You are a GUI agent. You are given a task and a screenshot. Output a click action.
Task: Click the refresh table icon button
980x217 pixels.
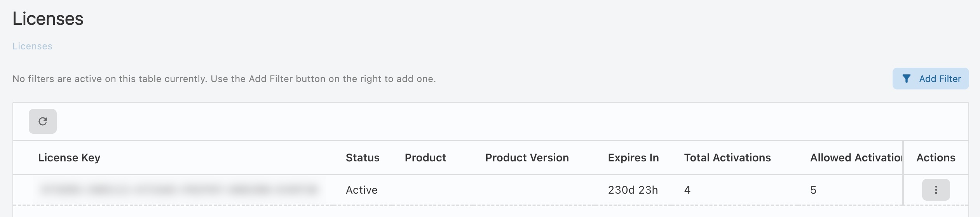pos(43,121)
